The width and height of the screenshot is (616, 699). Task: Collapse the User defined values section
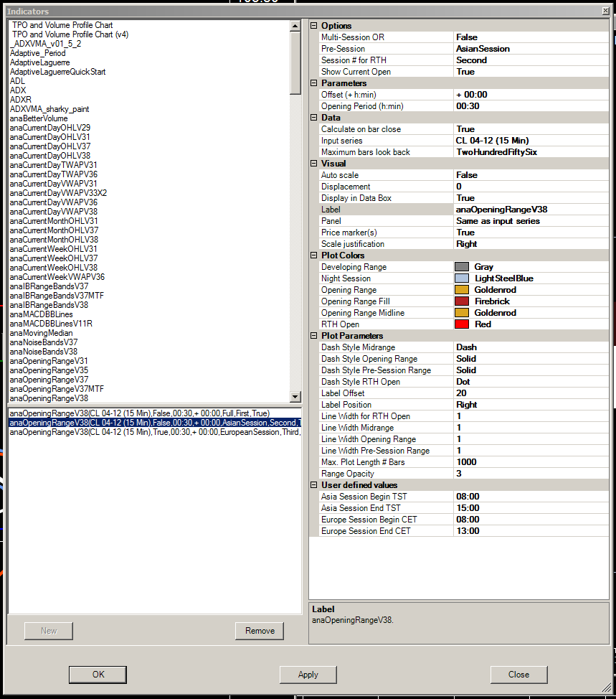314,485
